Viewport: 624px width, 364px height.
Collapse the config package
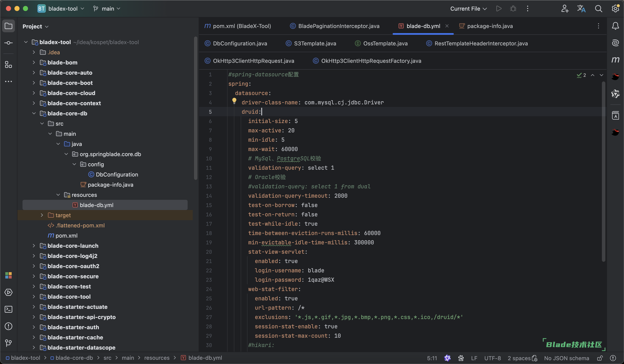click(74, 164)
